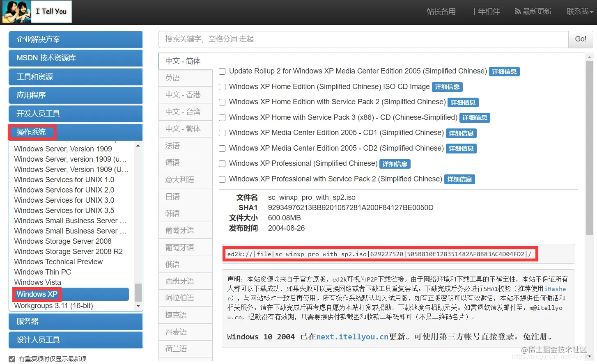Image resolution: width=597 pixels, height=364 pixels.
Task: Collapse the 操作系统 category panel
Action: (x=76, y=132)
